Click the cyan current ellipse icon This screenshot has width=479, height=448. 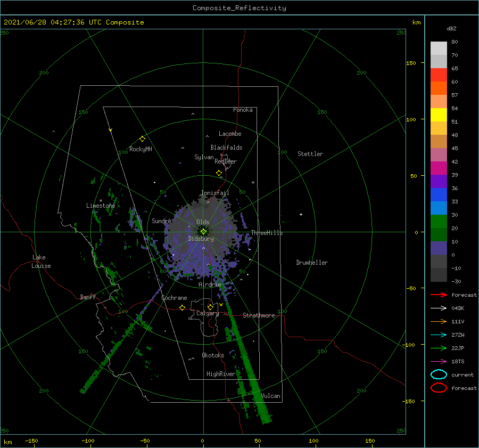pyautogui.click(x=439, y=374)
